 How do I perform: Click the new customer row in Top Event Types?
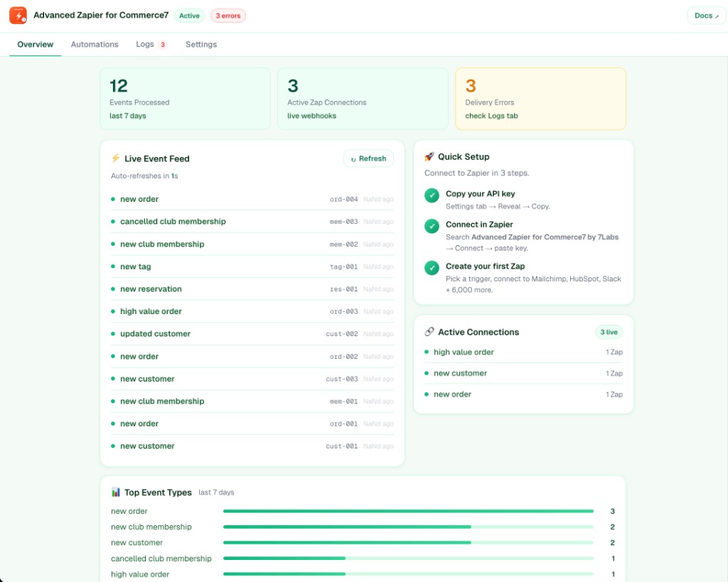click(x=363, y=542)
